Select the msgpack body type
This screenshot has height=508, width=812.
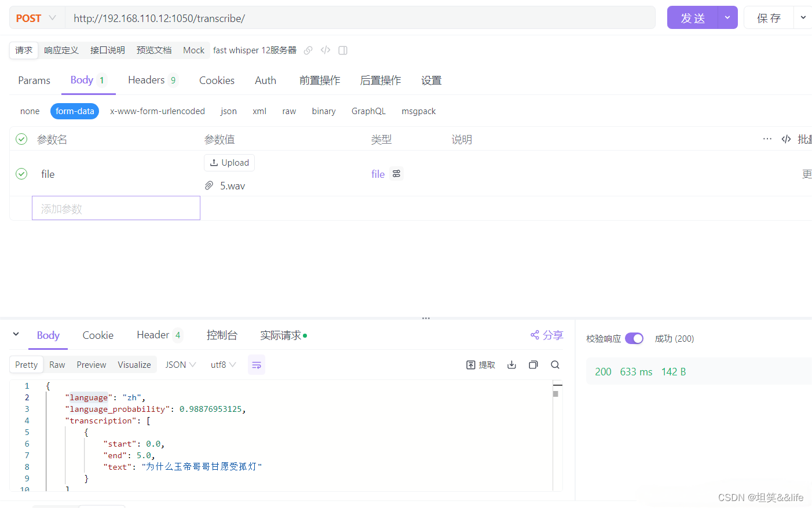(x=419, y=111)
